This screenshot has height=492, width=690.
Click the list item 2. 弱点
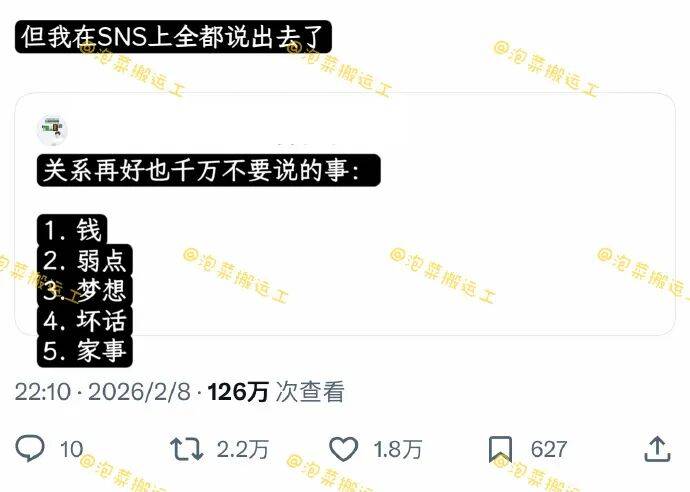point(84,260)
